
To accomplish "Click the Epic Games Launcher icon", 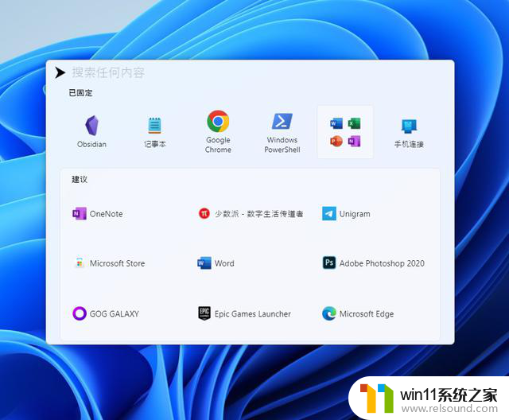I will tap(204, 313).
